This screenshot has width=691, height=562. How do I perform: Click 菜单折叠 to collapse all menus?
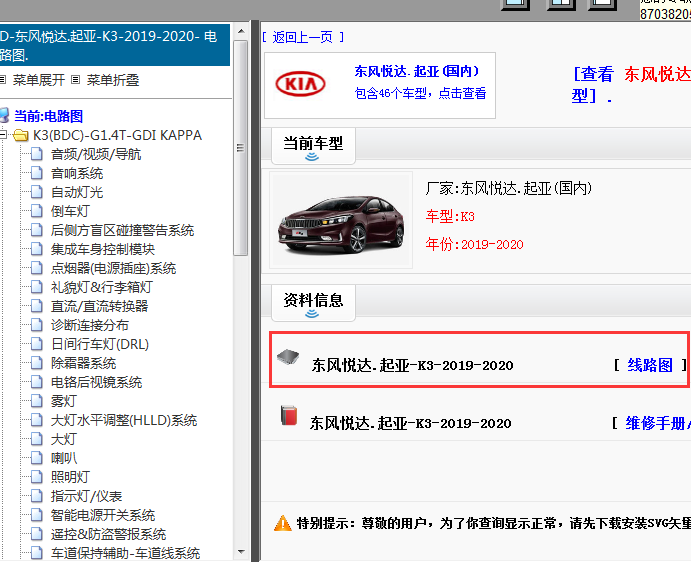coord(113,80)
